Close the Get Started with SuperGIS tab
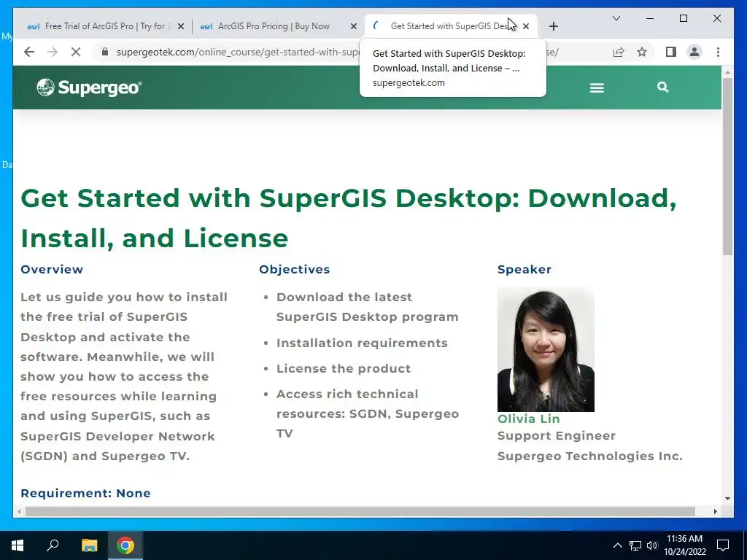Viewport: 747px width, 560px height. 526,26
